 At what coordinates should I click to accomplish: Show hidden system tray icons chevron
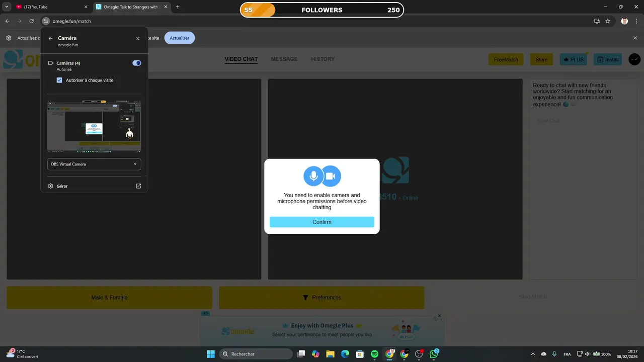[x=533, y=354]
